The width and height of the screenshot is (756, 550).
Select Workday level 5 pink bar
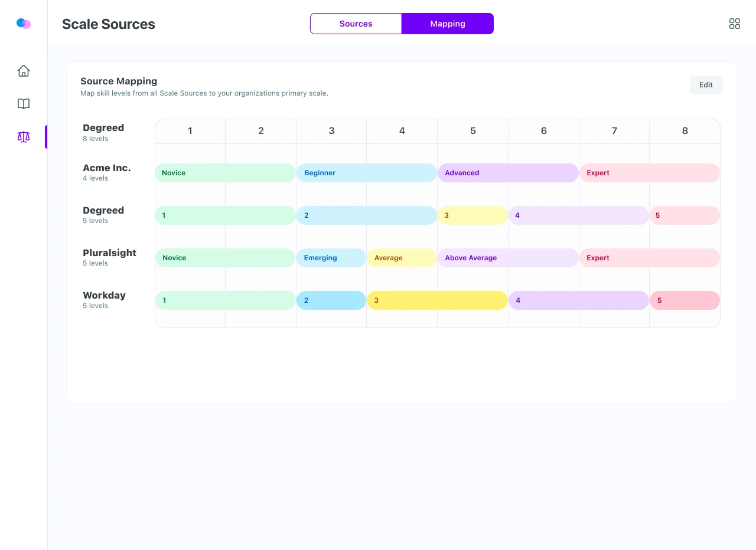pos(685,300)
